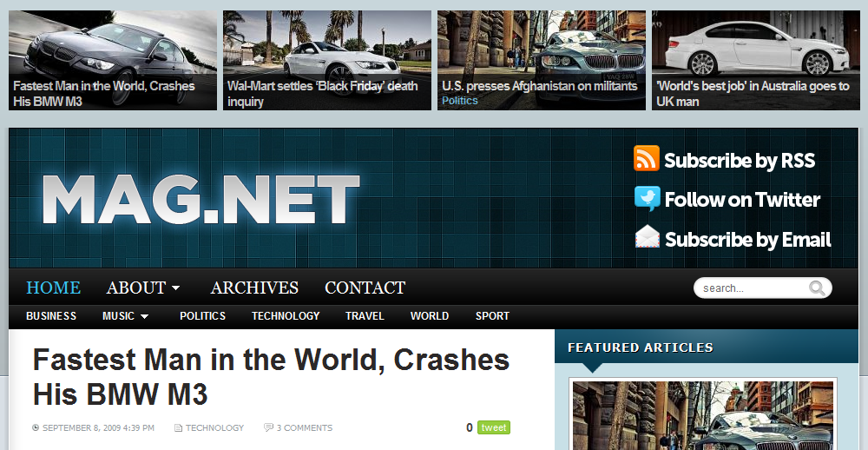Click the Twitter bird icon
This screenshot has width=868, height=450.
click(648, 198)
